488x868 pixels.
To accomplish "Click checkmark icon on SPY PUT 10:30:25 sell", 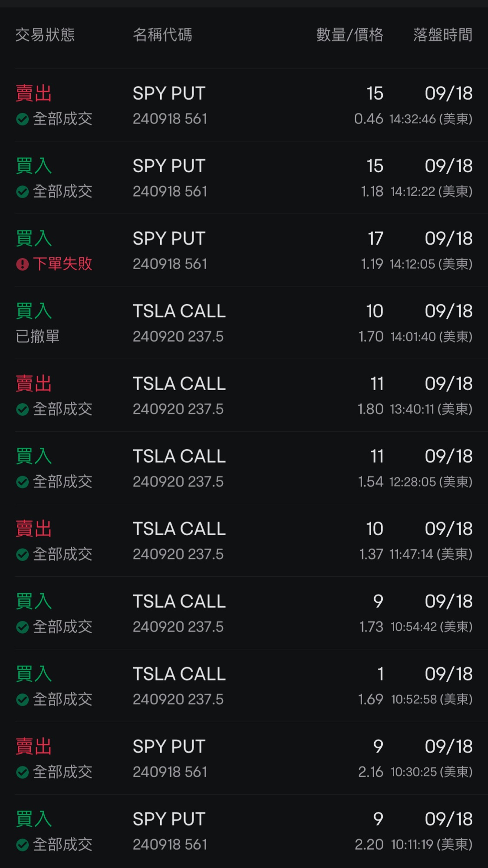I will pyautogui.click(x=23, y=772).
